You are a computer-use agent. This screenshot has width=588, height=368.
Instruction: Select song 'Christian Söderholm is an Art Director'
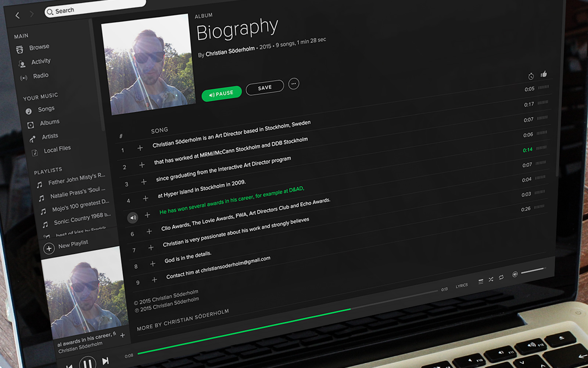(x=232, y=133)
